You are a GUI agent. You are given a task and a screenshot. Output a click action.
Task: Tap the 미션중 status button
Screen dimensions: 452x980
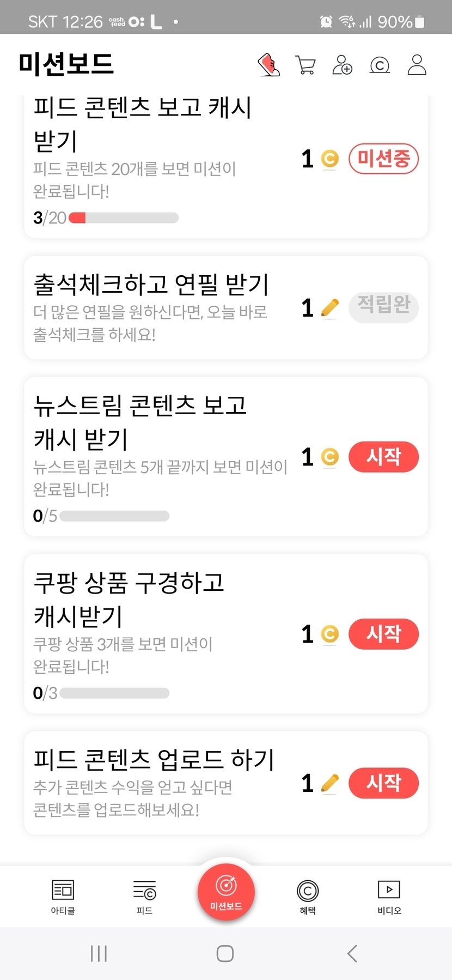pyautogui.click(x=383, y=159)
